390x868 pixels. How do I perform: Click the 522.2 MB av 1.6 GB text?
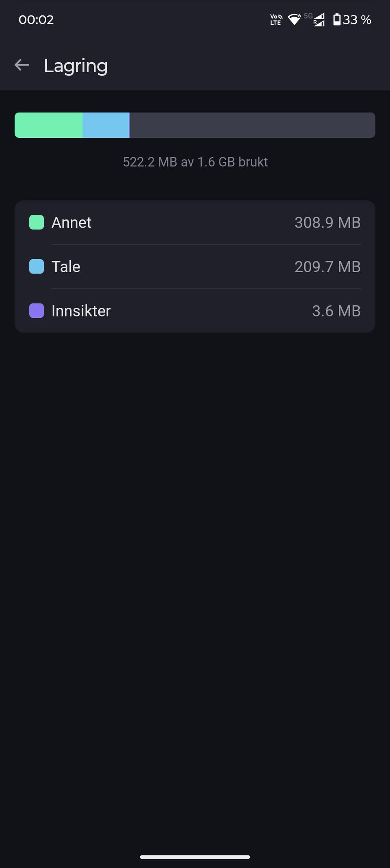click(195, 162)
